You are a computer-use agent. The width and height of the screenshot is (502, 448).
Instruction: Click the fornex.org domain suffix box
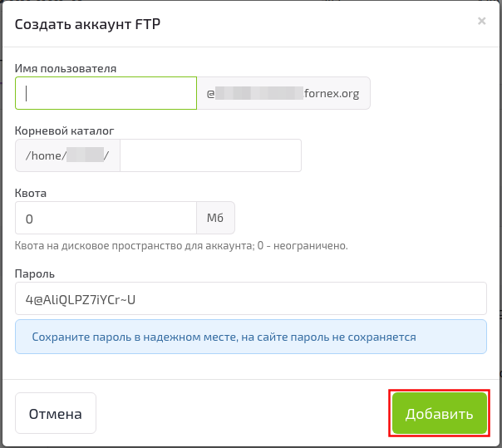[x=283, y=94]
